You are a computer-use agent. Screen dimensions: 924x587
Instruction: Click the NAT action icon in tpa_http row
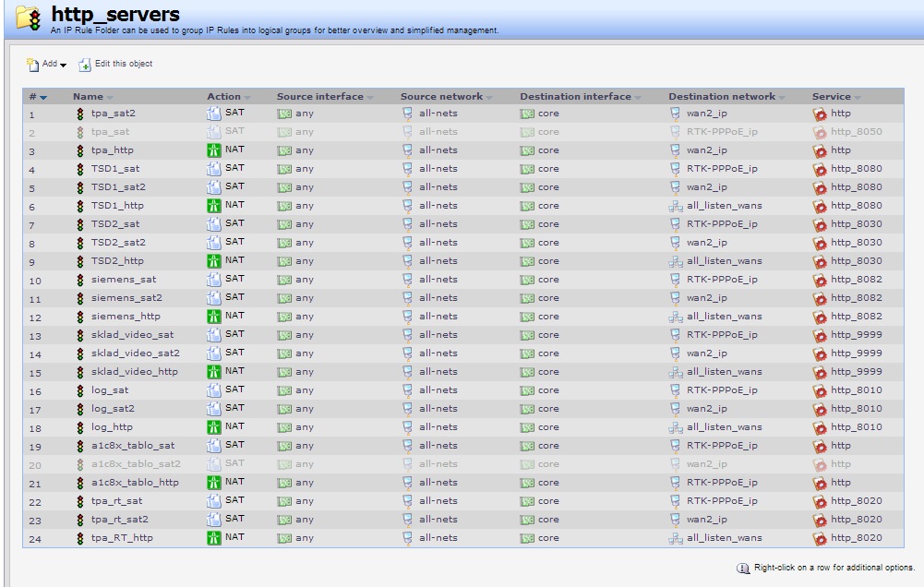[x=211, y=150]
